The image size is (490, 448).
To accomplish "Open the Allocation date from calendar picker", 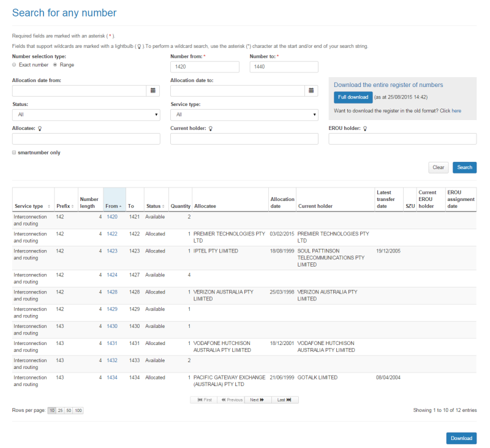I will pyautogui.click(x=153, y=91).
